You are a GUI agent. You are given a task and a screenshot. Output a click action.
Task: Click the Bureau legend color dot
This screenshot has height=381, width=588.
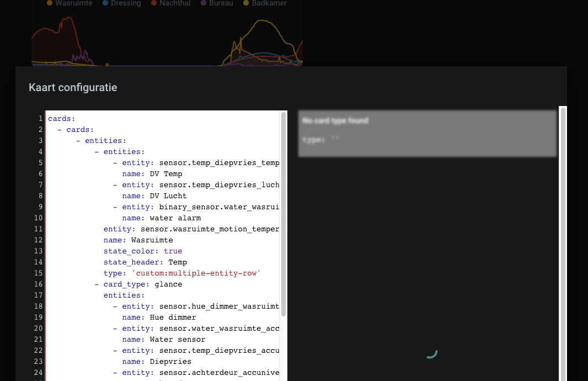tap(204, 3)
